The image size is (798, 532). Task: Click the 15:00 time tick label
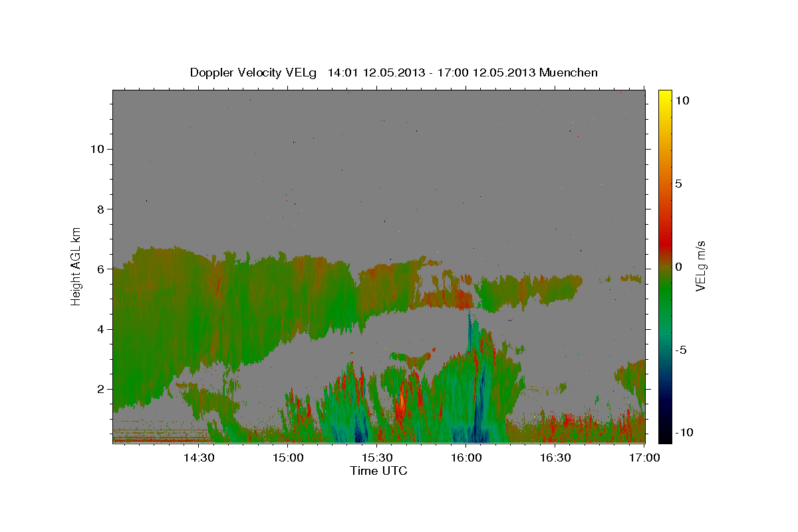point(288,458)
